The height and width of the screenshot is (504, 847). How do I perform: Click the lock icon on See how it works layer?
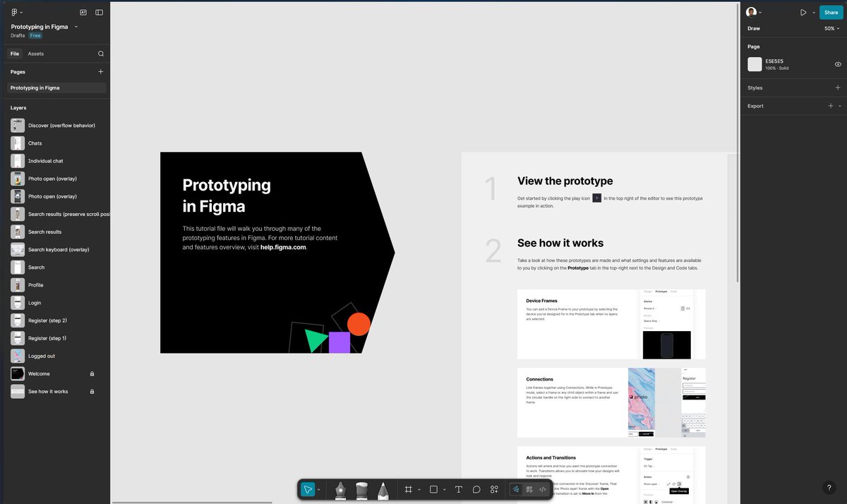coord(92,391)
